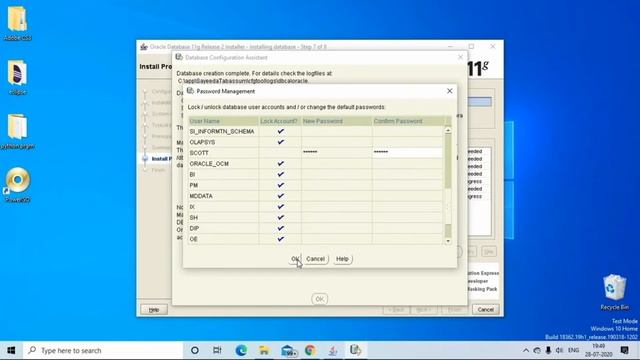Close the Oracle installer window
This screenshot has width=640, height=360.
pos(493,47)
